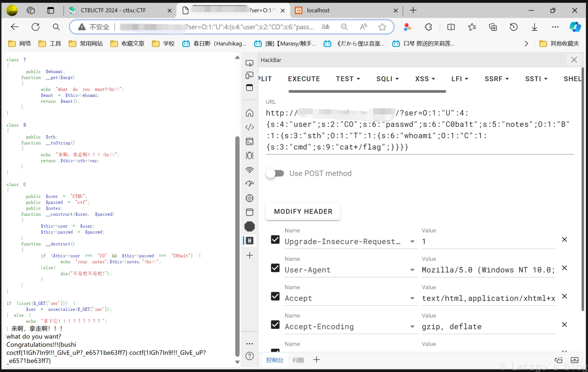Screen dimensions: 588x372
Task: Open the downloads icon
Action: 534,27
